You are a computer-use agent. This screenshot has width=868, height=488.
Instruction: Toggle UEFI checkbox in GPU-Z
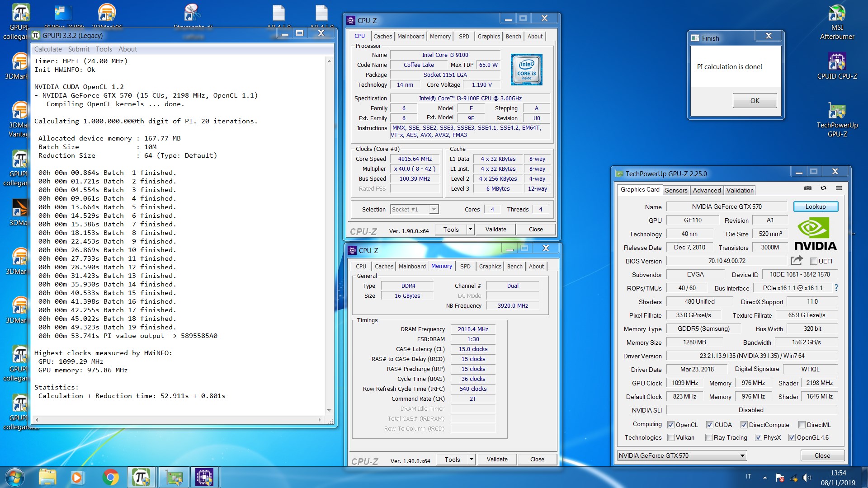(814, 261)
